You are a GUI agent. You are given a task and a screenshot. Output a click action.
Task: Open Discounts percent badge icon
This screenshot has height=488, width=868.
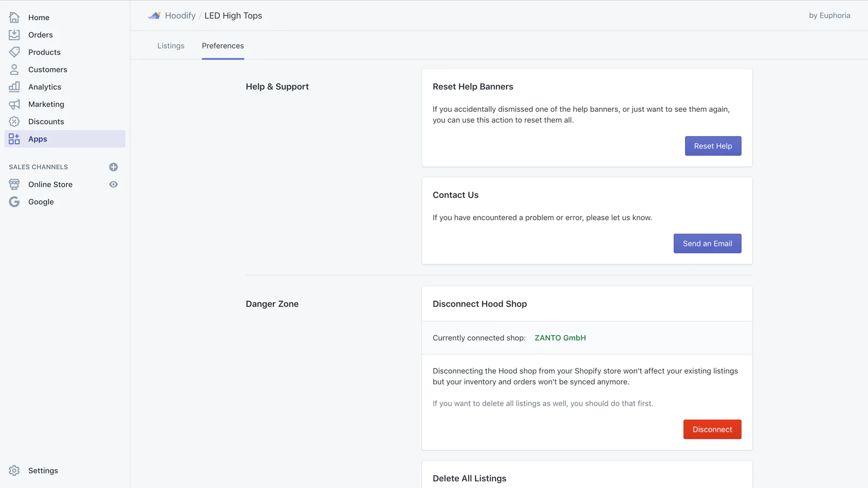coord(14,121)
